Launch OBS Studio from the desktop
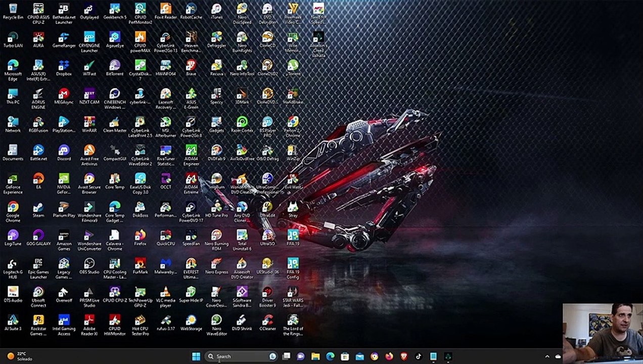The image size is (643, 364). [x=89, y=266]
